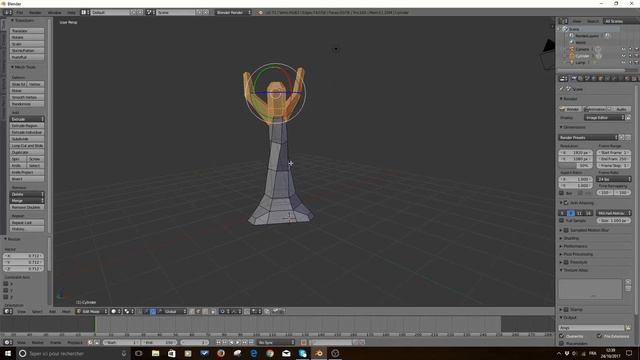640x360 pixels.
Task: Click the Translate tool button
Action: pos(27,31)
